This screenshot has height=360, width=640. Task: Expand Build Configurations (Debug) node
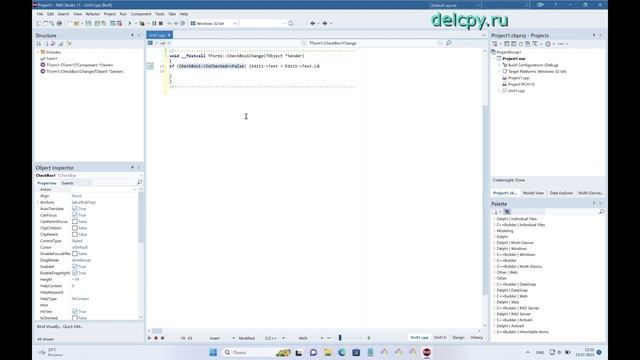click(x=499, y=65)
